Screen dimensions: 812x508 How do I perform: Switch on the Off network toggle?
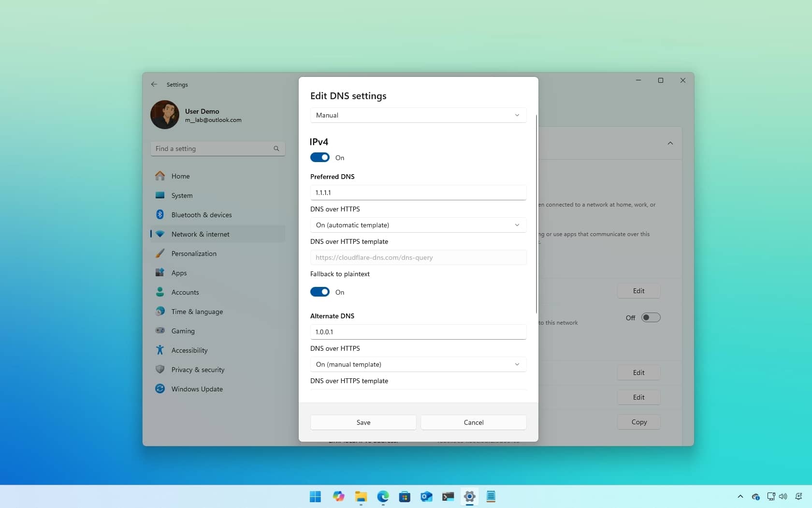coord(651,317)
